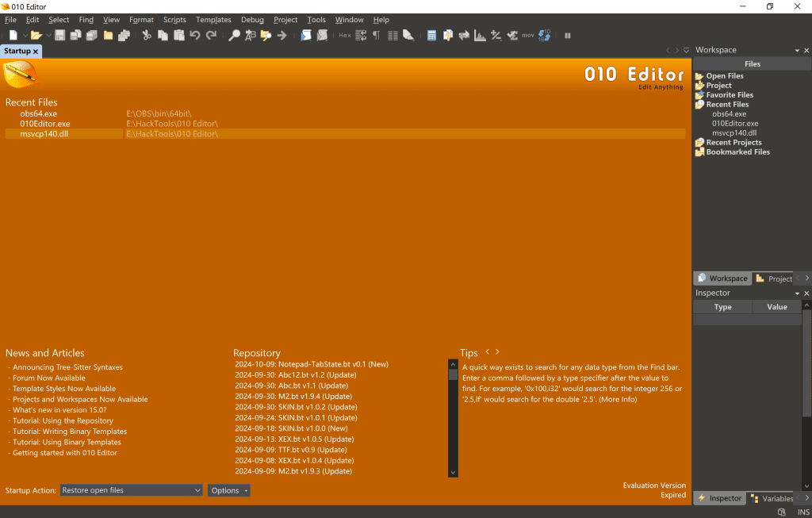Create a new file with toolbar icon

[13, 35]
